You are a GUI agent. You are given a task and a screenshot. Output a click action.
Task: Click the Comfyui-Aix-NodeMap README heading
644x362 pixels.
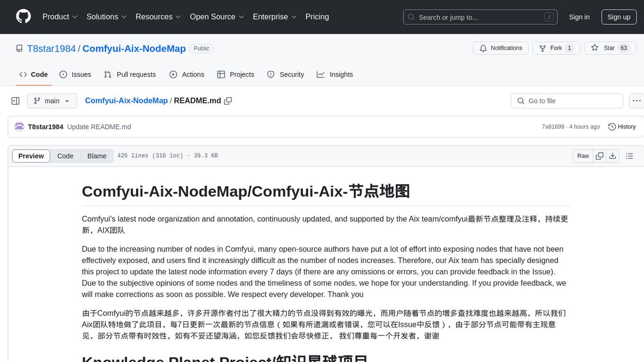pyautogui.click(x=246, y=191)
